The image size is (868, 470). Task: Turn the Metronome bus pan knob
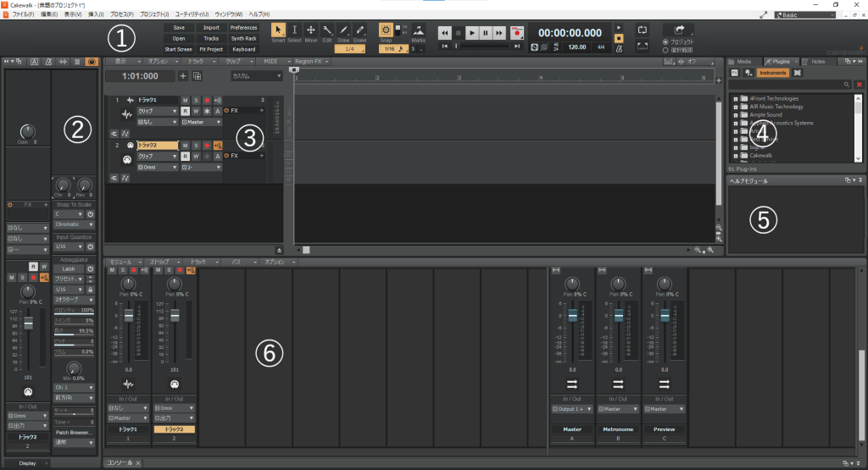coord(618,285)
